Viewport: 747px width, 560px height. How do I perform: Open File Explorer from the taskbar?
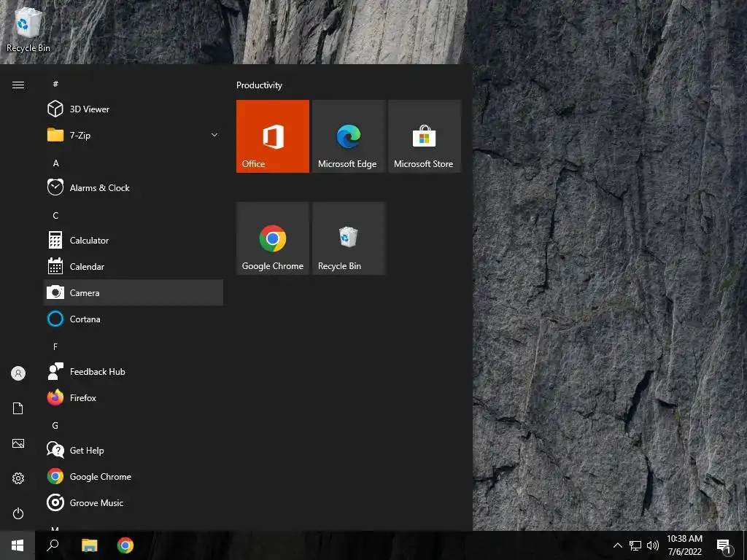coord(89,545)
